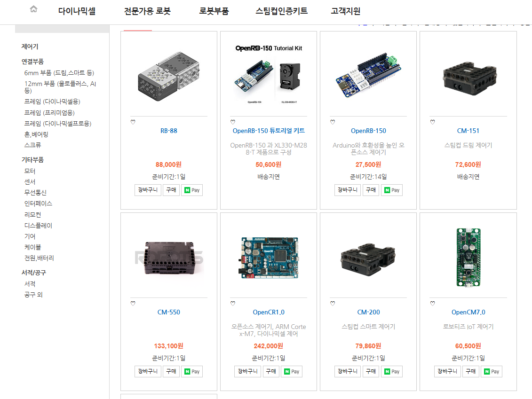The width and height of the screenshot is (532, 399).
Task: Click the home icon in navigation bar
Action: (x=33, y=9)
